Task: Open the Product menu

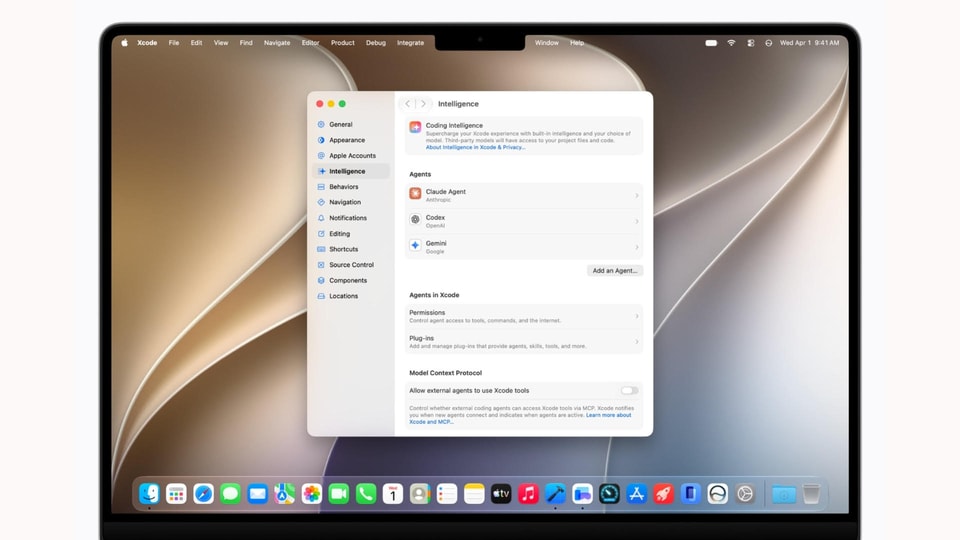Action: tap(342, 43)
